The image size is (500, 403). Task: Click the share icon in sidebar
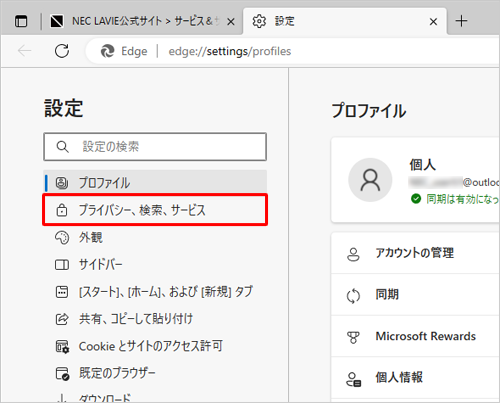tap(62, 319)
